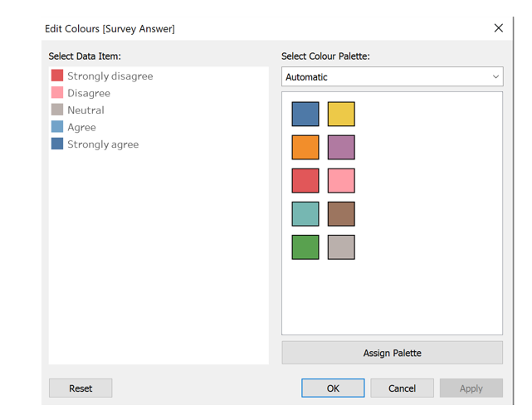Image resolution: width=532 pixels, height=420 pixels.
Task: Pick the yellow palette swatch
Action: [x=341, y=114]
